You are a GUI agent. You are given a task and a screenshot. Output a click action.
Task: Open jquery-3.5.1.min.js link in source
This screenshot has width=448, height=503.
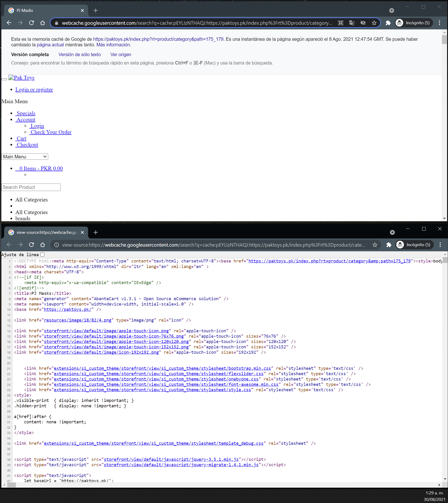pyautogui.click(x=171, y=459)
